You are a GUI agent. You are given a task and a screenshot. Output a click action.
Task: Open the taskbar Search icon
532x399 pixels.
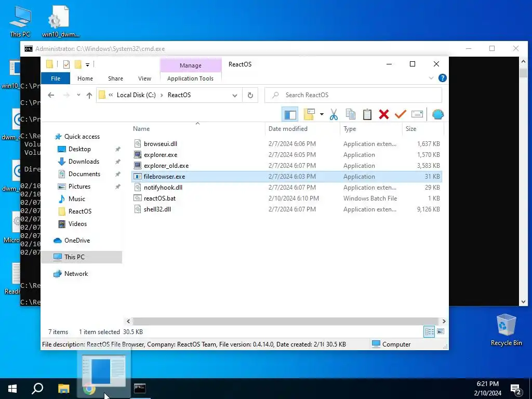coord(37,389)
